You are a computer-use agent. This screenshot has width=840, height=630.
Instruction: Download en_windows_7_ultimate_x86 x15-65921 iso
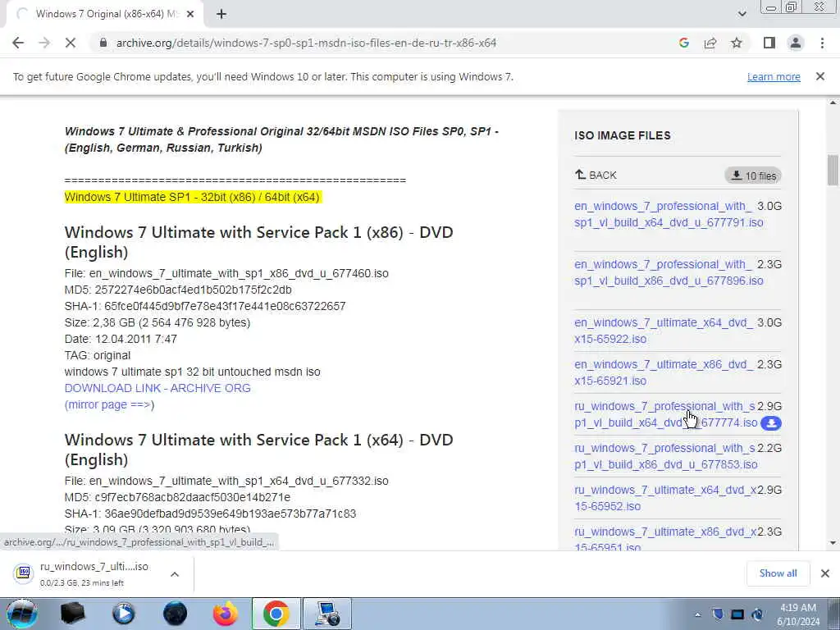pyautogui.click(x=663, y=372)
